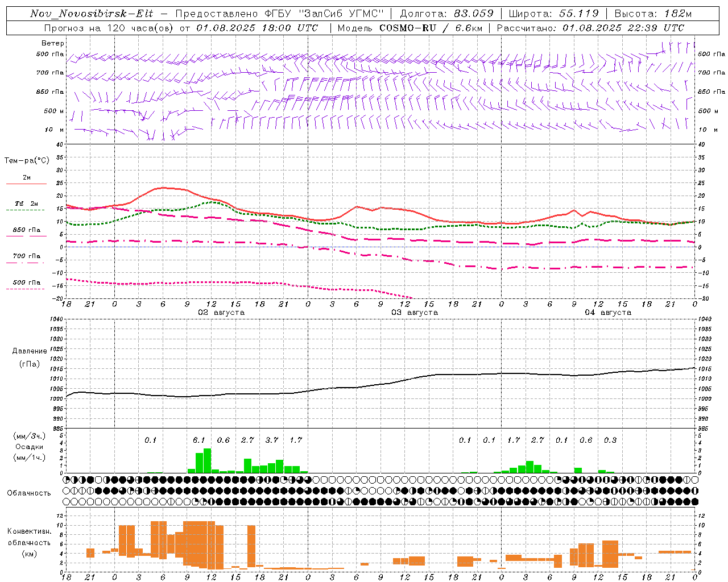728x582 pixels.
Task: Click the Широта: 55.119 value
Action: coord(553,14)
